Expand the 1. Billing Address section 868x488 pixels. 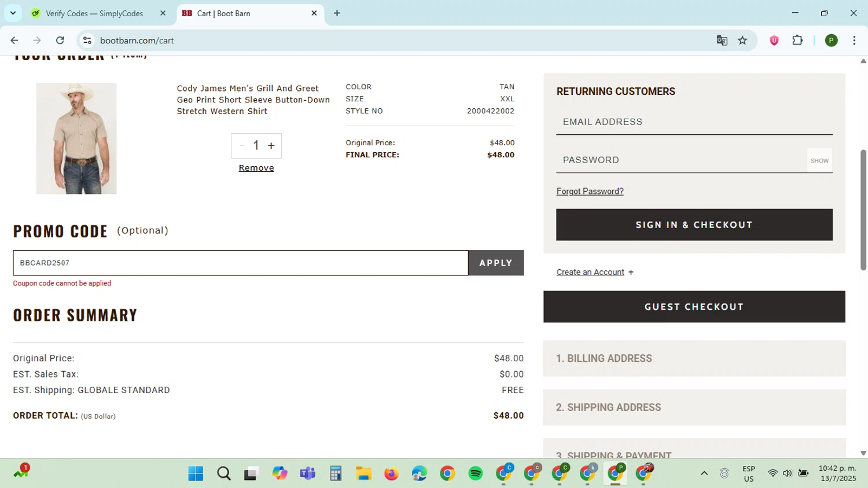point(694,358)
